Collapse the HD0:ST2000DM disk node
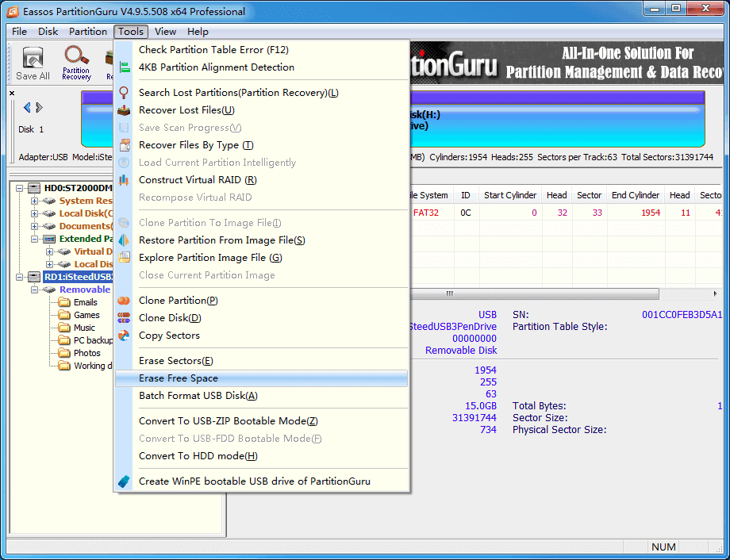 [x=19, y=189]
